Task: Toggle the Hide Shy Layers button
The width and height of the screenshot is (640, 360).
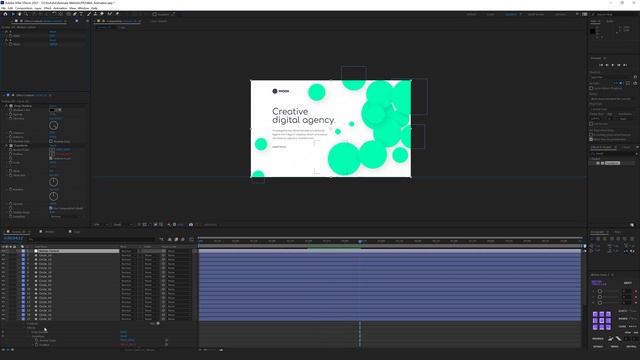Action: click(x=170, y=239)
